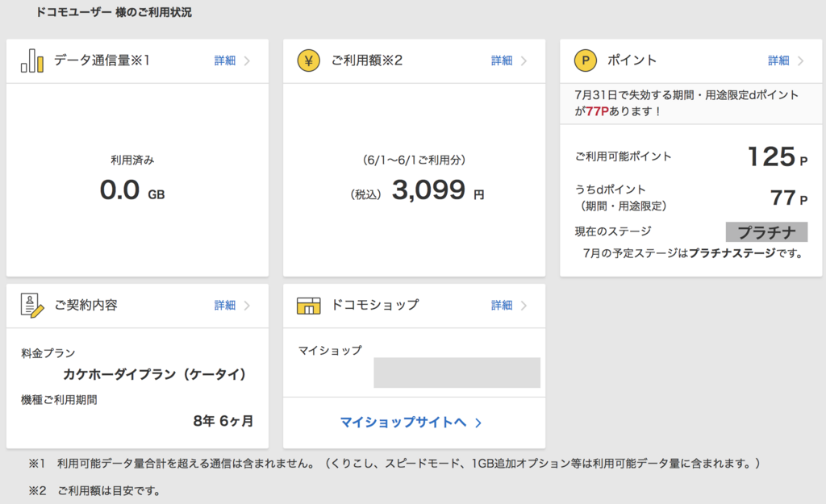Click the yen coin icon beside ご利用額
The image size is (826, 504).
pos(309,60)
